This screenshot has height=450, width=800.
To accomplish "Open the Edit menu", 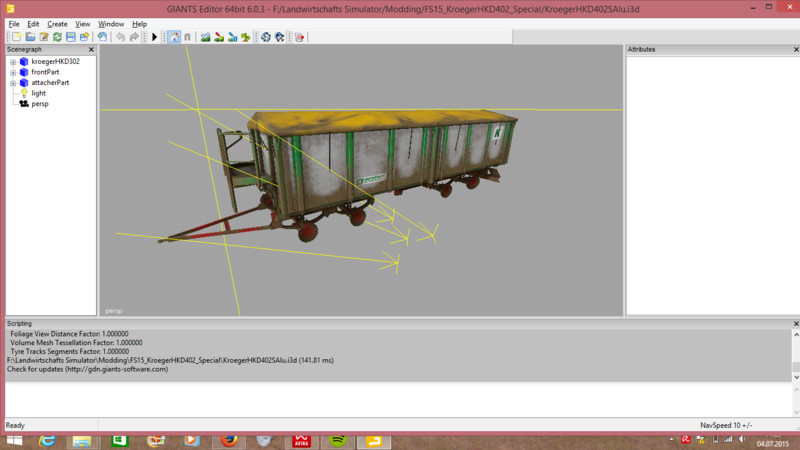I will (33, 24).
